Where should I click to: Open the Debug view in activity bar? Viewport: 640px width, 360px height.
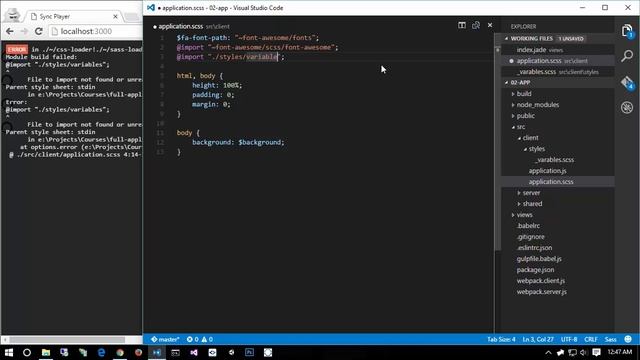pos(627,107)
